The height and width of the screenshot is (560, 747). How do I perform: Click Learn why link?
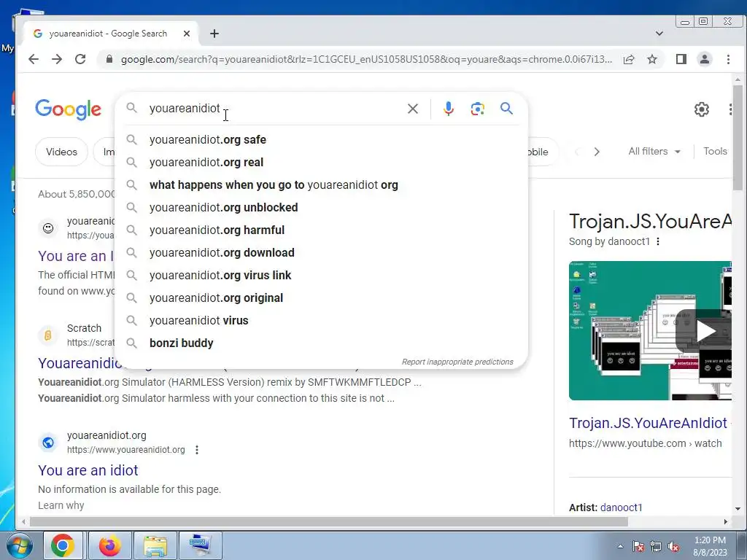(61, 505)
